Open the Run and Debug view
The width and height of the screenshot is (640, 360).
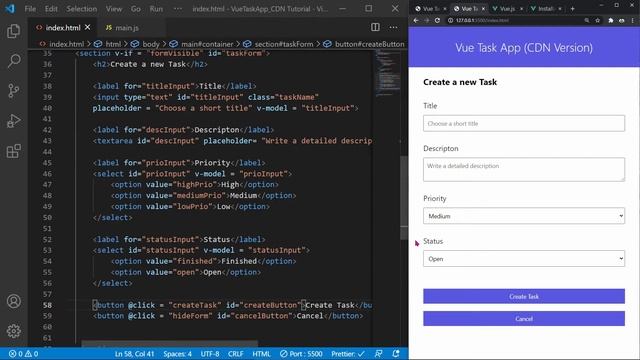click(x=13, y=121)
